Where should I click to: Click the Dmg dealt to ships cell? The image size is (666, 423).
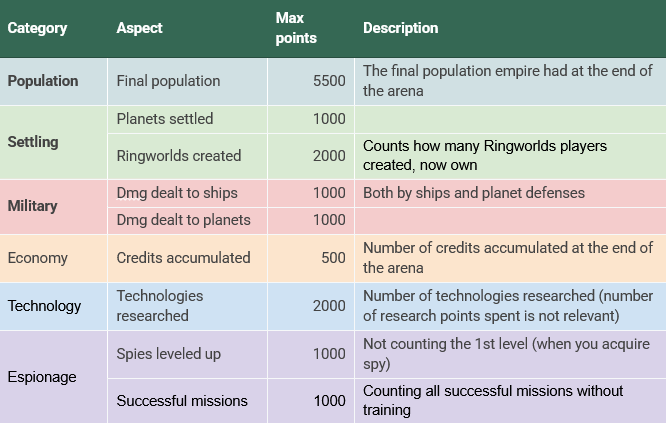click(187, 193)
